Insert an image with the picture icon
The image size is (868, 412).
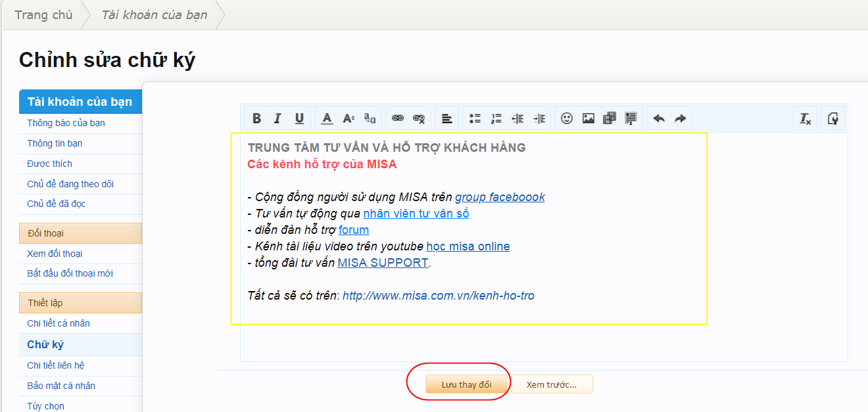point(589,118)
